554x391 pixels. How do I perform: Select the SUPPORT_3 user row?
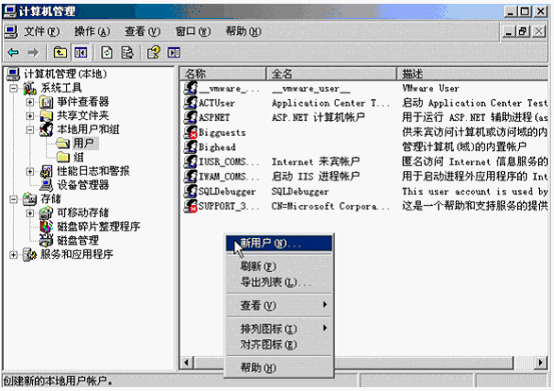(x=366, y=206)
